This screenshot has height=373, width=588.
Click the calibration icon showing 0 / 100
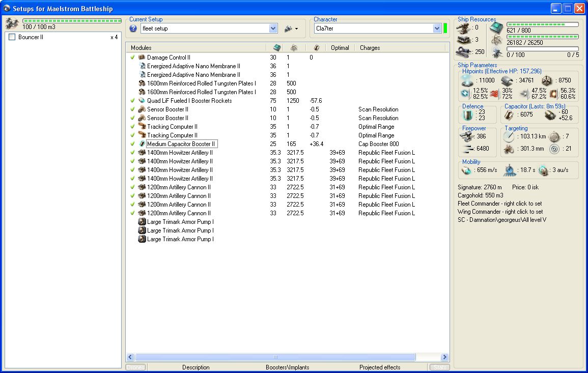coord(497,52)
